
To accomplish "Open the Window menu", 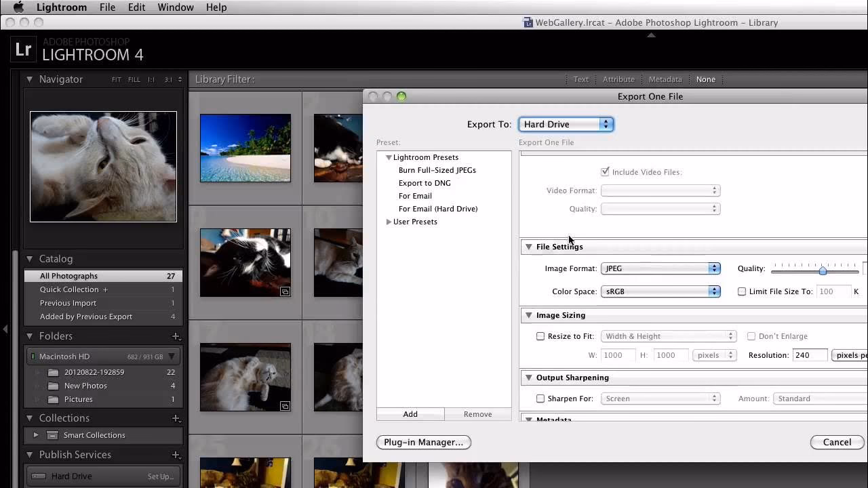I will pyautogui.click(x=176, y=7).
